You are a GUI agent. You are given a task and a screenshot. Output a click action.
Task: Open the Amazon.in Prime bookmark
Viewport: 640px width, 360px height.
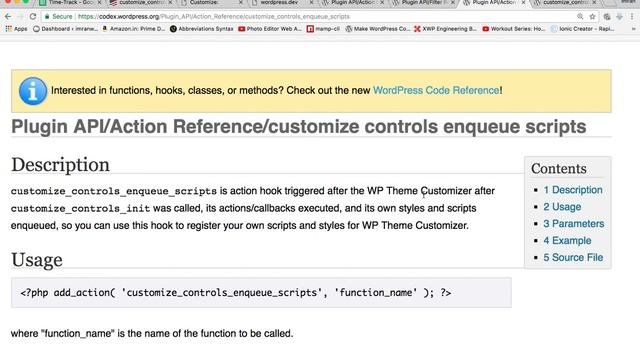pyautogui.click(x=133, y=29)
